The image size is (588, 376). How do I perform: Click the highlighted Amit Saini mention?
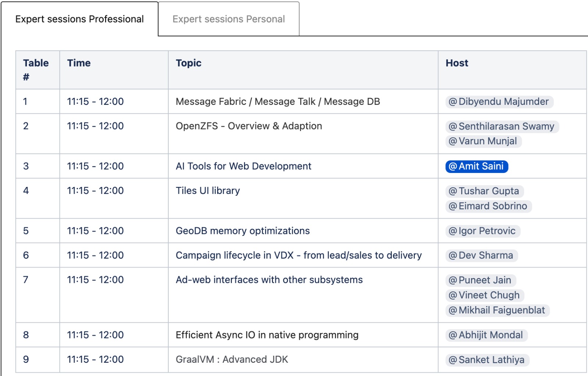click(x=477, y=167)
